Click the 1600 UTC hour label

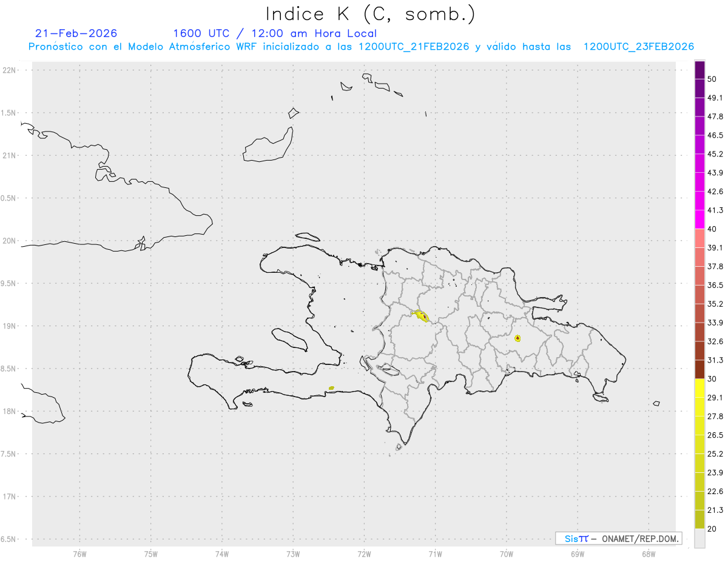[x=201, y=33]
